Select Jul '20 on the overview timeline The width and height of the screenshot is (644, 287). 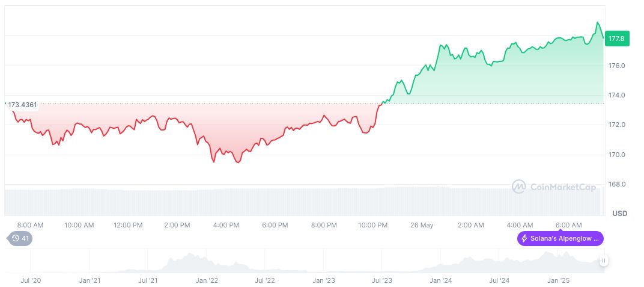(31, 280)
